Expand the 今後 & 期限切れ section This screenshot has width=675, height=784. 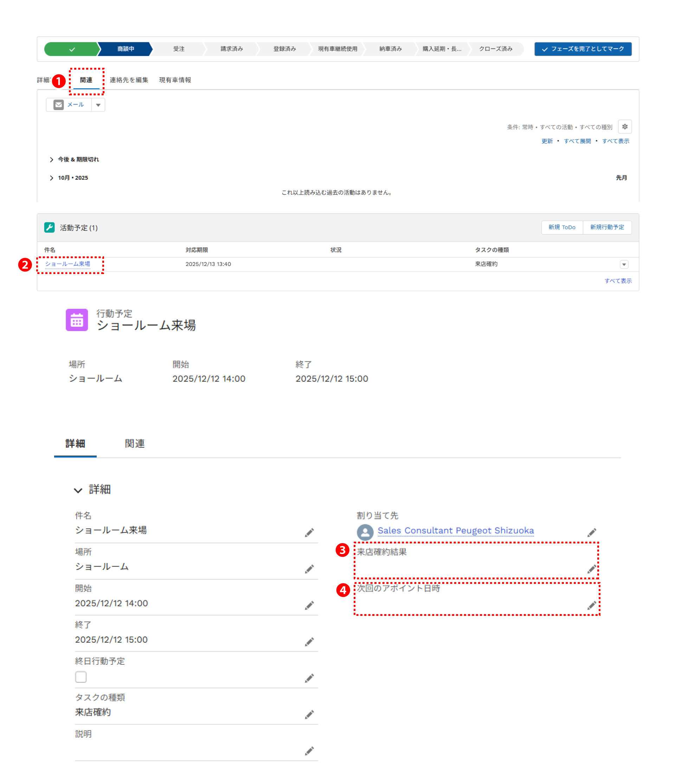51,160
